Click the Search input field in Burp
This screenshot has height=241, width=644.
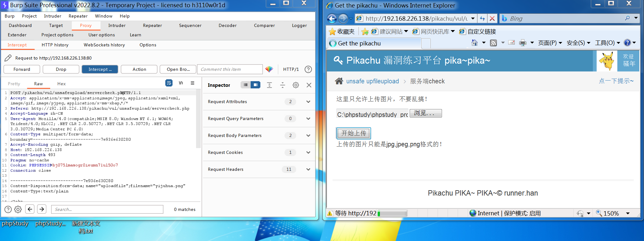click(x=107, y=209)
